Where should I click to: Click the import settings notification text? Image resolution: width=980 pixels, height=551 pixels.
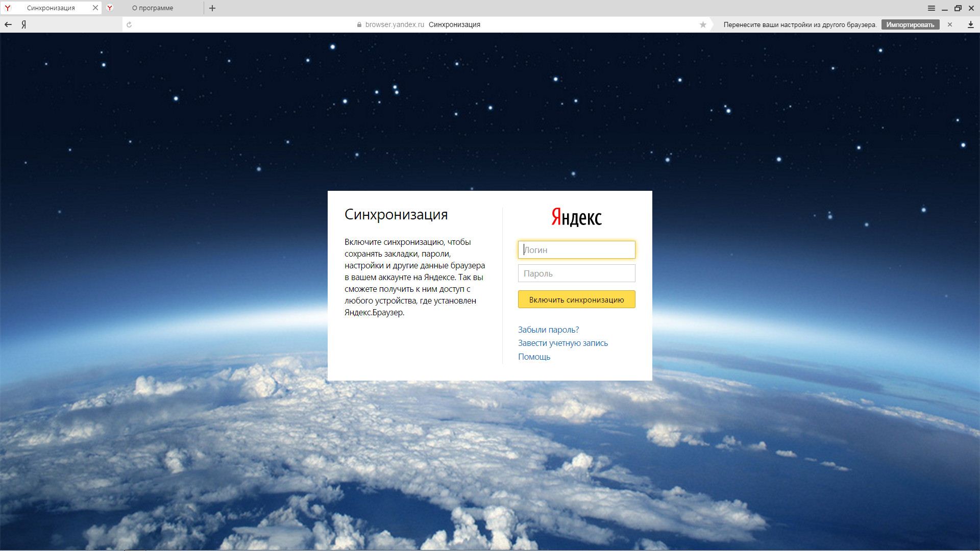800,24
